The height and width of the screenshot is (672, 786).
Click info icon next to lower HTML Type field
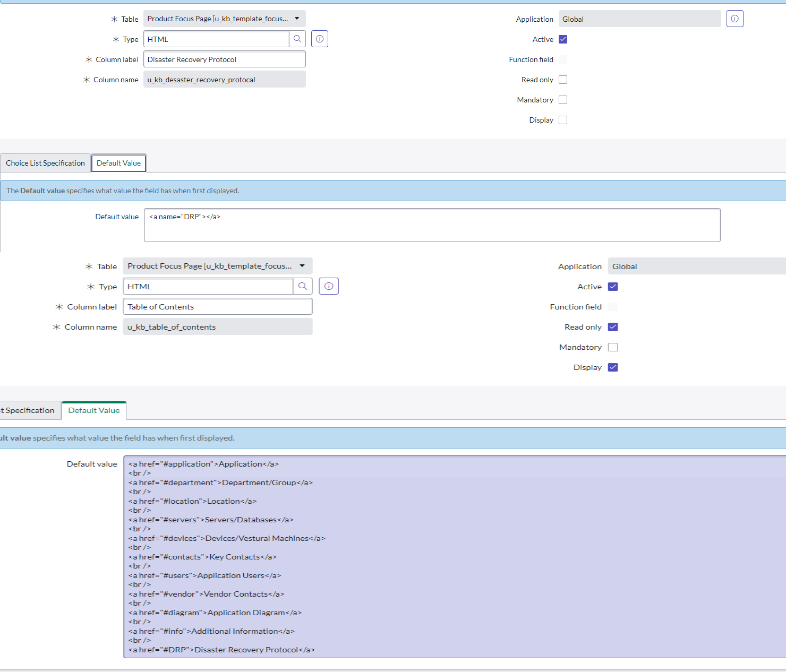coord(329,286)
